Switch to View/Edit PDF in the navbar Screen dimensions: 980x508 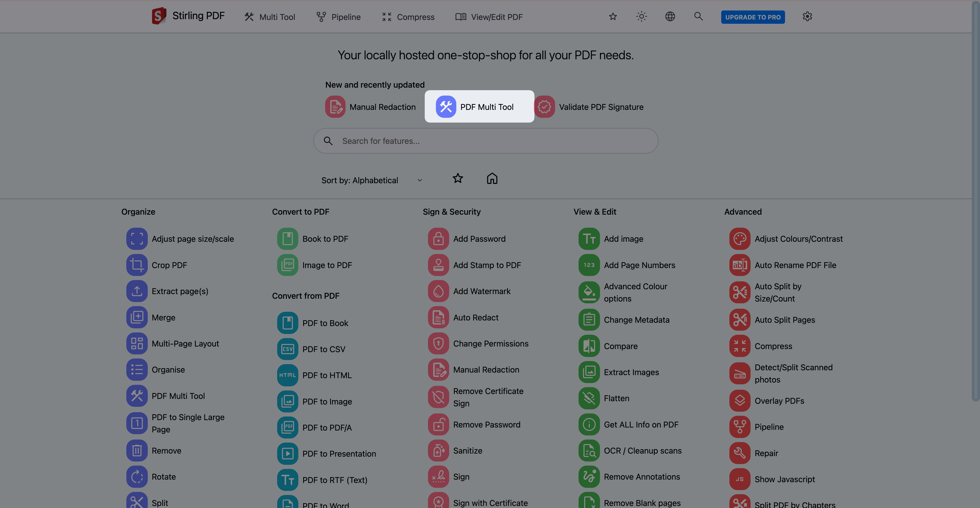[489, 17]
